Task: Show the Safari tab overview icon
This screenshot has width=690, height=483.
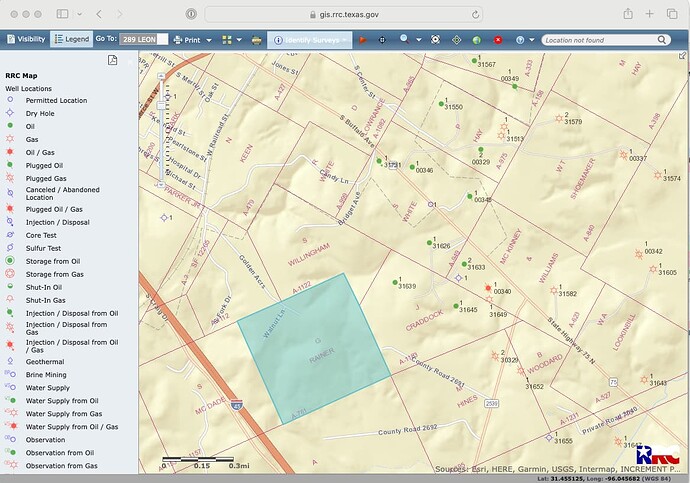Action: tap(672, 14)
